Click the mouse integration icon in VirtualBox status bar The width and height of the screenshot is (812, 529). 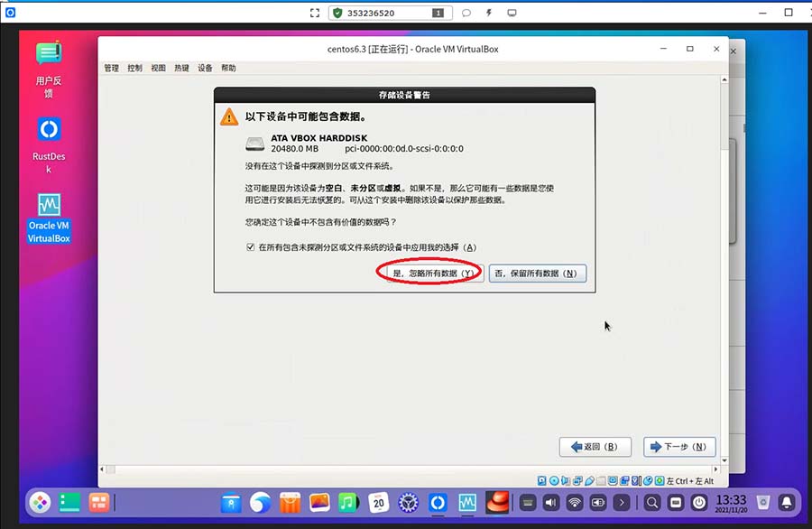(648, 481)
